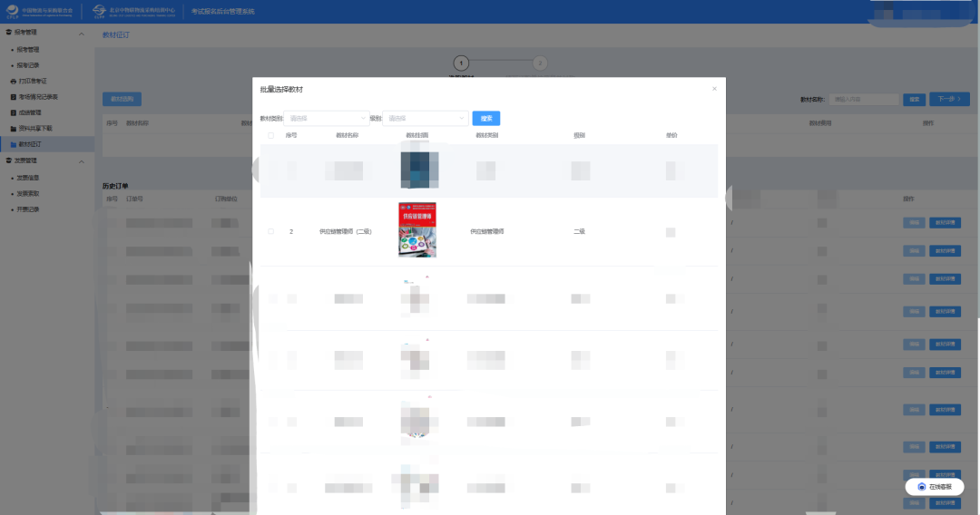The width and height of the screenshot is (980, 515).
Task: Click the 教材选购 button on background page
Action: (122, 99)
